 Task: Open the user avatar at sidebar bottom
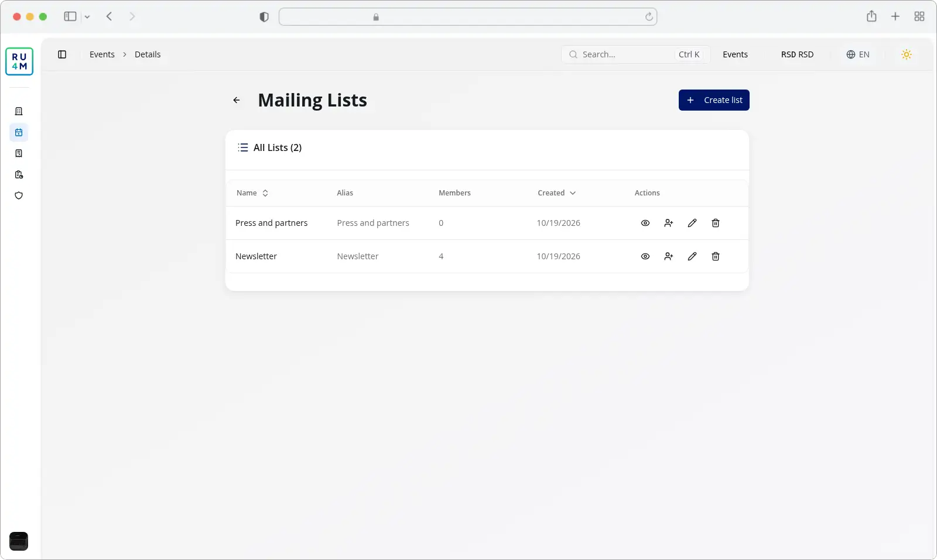19,541
